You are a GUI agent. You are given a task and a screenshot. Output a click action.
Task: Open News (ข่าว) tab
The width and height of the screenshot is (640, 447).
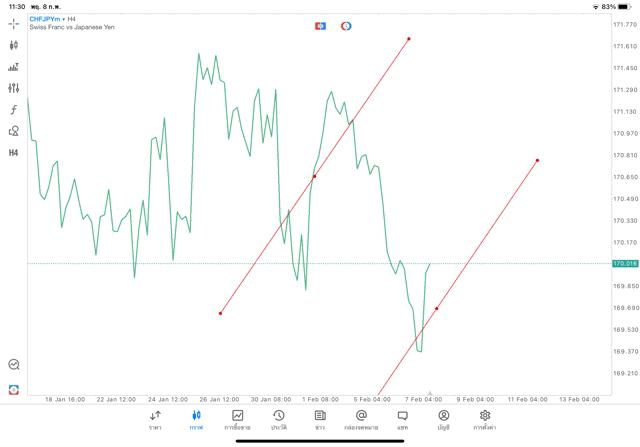coord(320,419)
